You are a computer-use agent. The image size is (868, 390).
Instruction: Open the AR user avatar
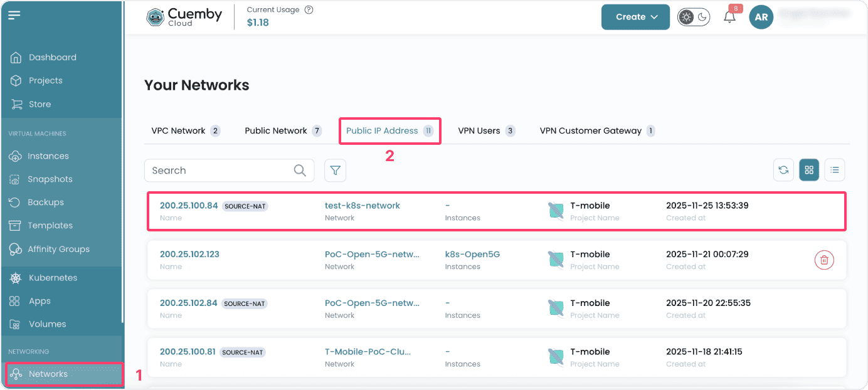coord(761,18)
